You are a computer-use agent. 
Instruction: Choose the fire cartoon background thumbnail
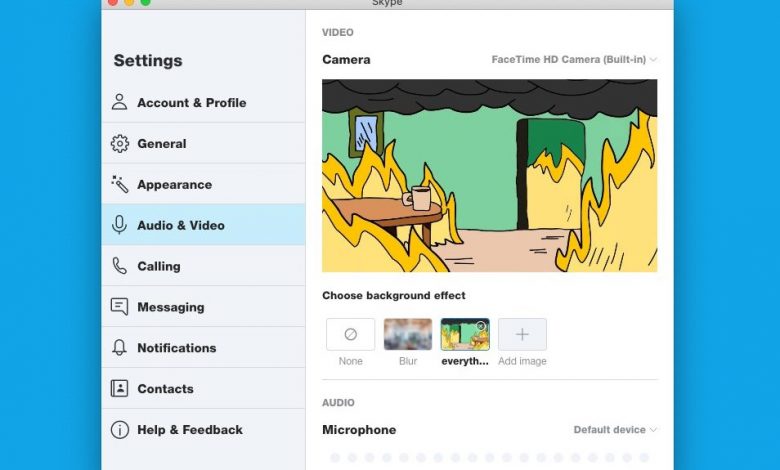(x=465, y=335)
